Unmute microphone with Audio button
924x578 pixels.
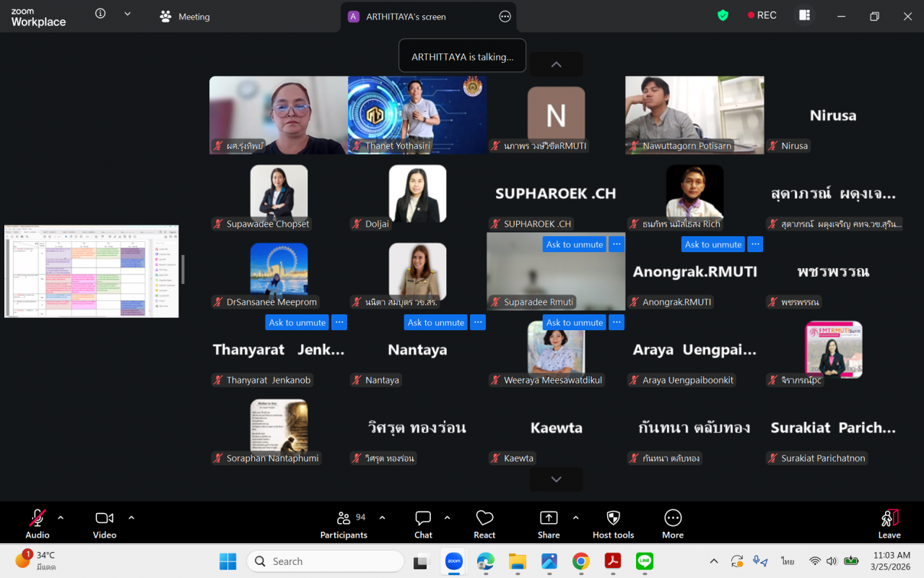click(x=38, y=524)
